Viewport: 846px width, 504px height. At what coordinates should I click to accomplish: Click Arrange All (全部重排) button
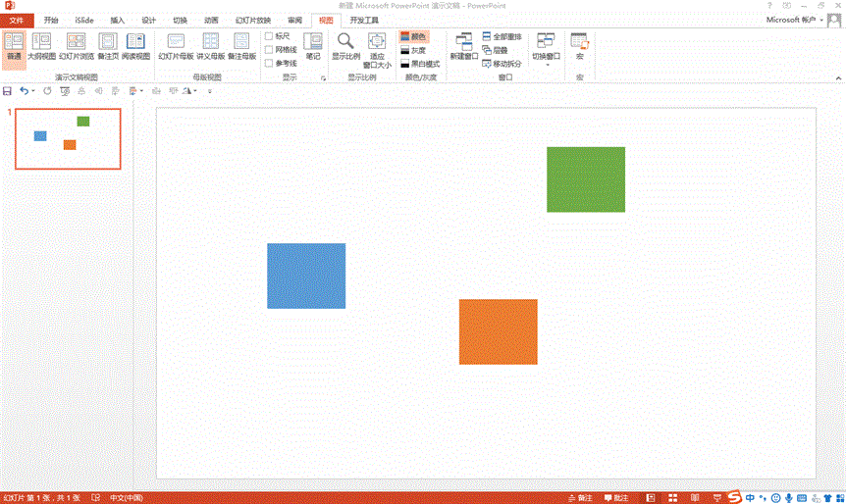pos(502,36)
